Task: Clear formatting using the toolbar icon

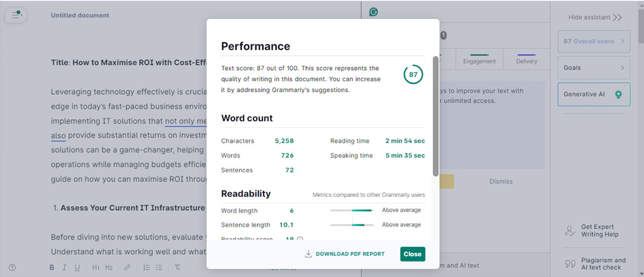Action: point(177,267)
